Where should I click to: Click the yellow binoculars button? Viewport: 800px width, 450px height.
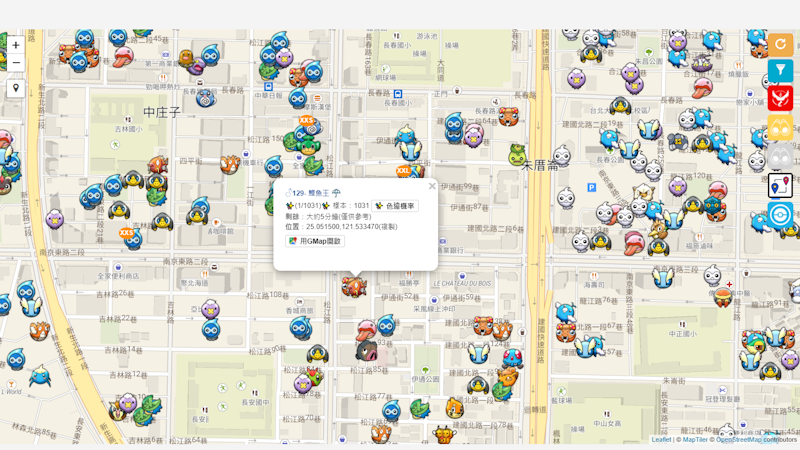(x=780, y=128)
